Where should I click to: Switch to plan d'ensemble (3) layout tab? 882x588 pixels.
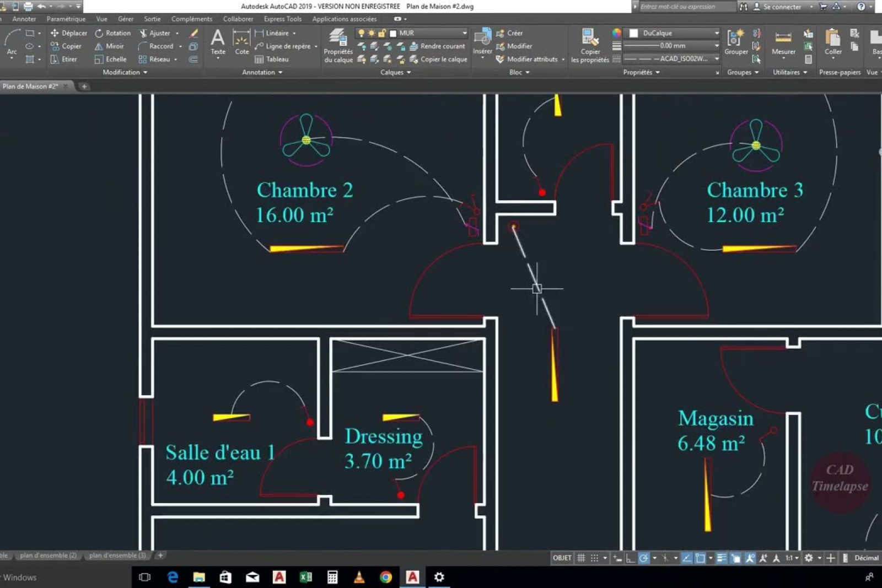point(117,555)
